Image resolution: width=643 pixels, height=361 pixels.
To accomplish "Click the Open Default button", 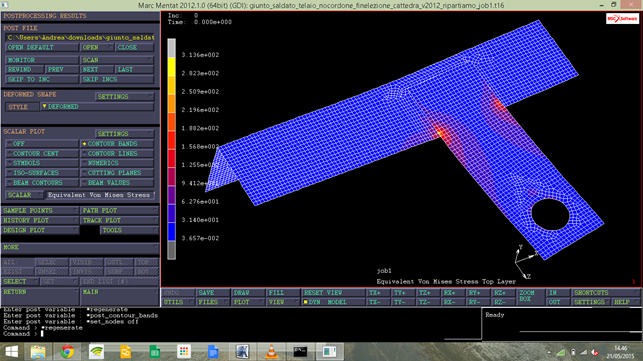I will 42,47.
